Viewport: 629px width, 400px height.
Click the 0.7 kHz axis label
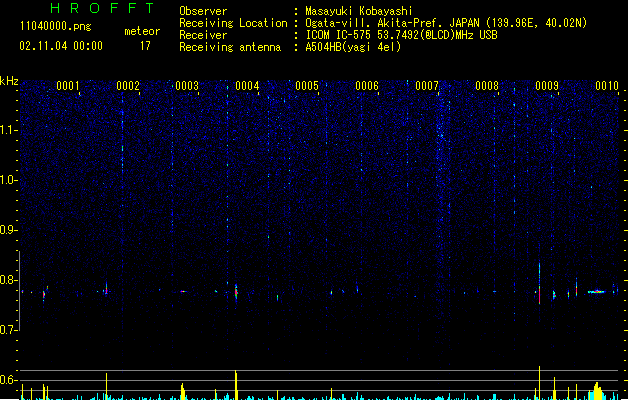click(x=8, y=330)
